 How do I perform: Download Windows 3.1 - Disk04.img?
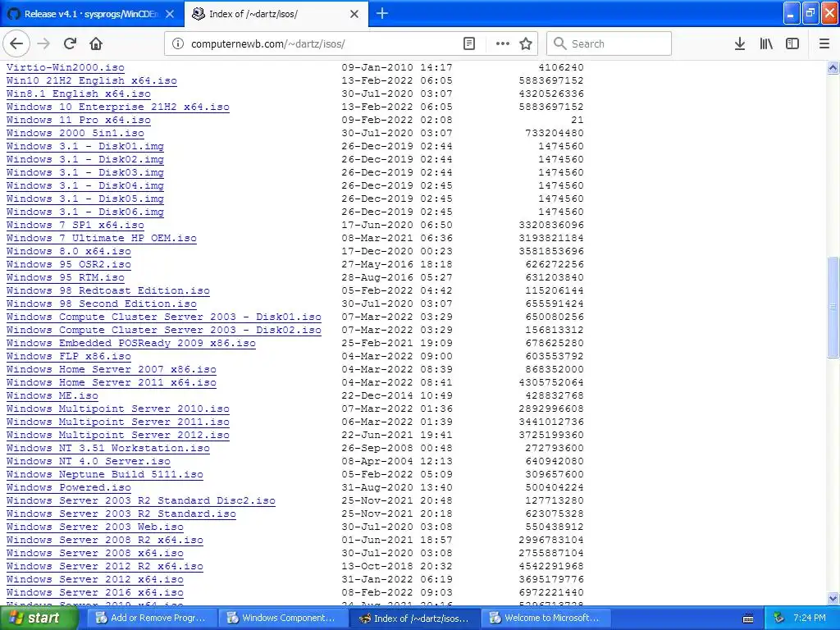85,185
